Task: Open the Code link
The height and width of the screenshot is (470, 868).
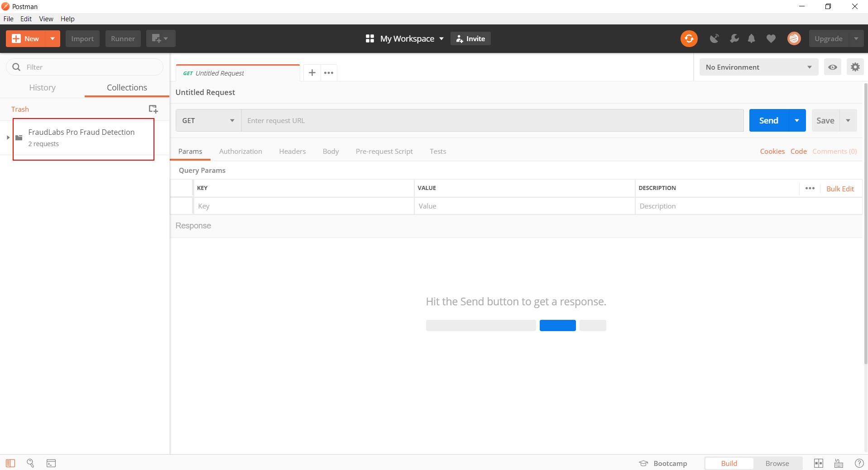Action: click(798, 151)
